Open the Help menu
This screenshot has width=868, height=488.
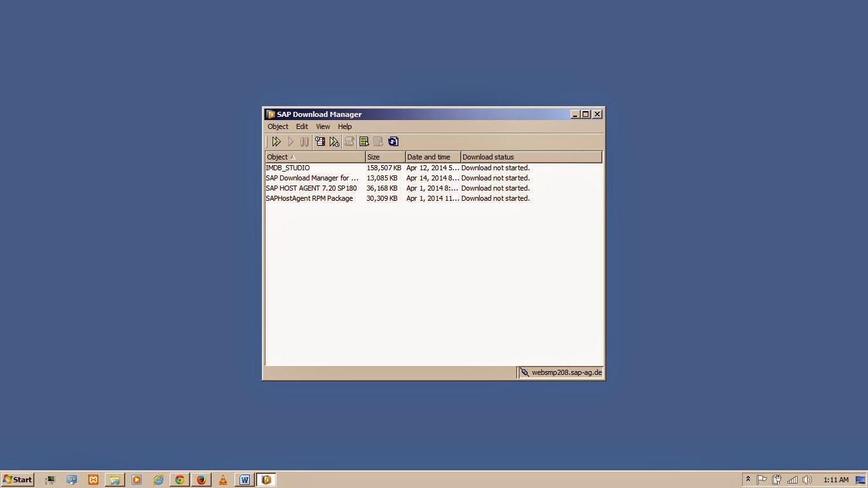click(x=344, y=126)
